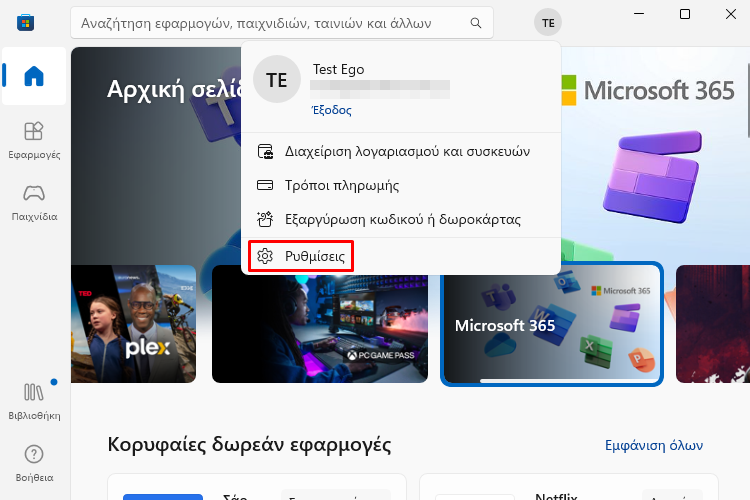Open the Εφαρμογές section
The image size is (750, 500).
34,140
